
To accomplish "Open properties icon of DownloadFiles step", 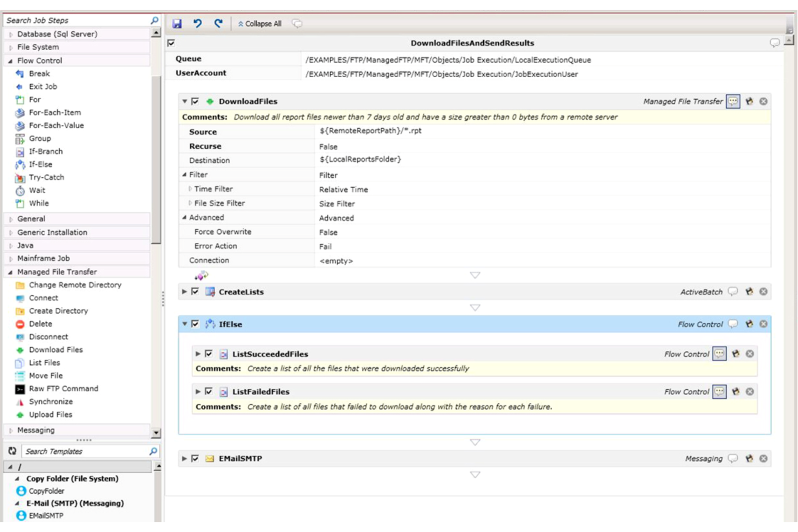I will (749, 101).
